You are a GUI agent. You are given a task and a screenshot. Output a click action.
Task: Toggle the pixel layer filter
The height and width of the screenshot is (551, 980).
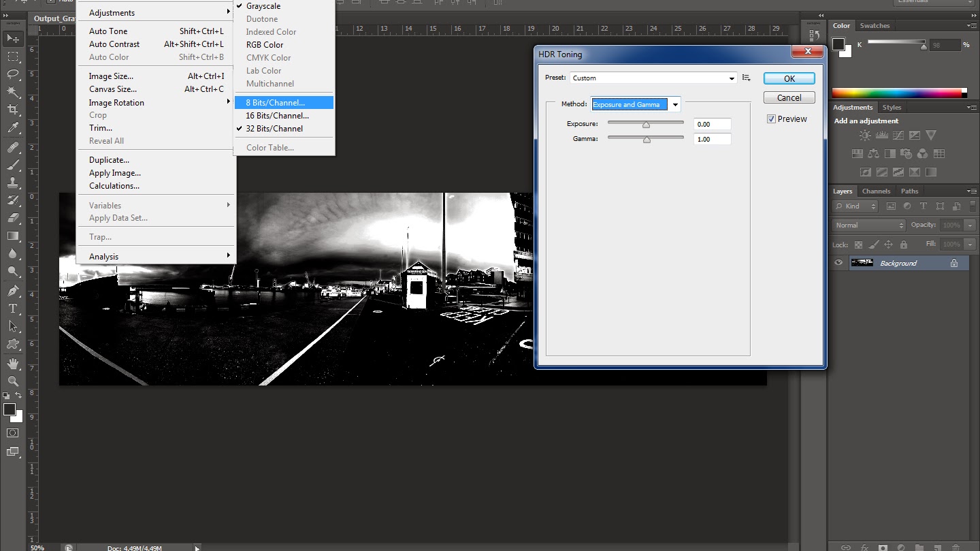(889, 206)
